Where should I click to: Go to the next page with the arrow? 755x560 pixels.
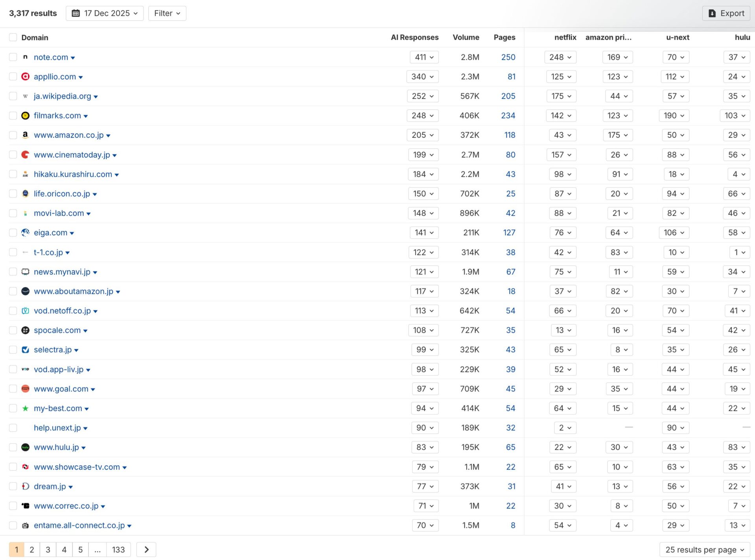pyautogui.click(x=146, y=549)
